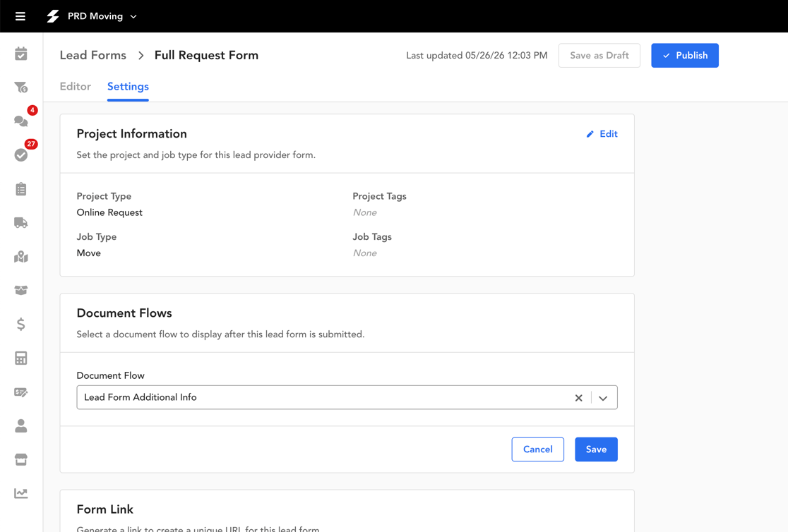Click the Last updated timestamp text
The image size is (788, 532).
point(477,55)
